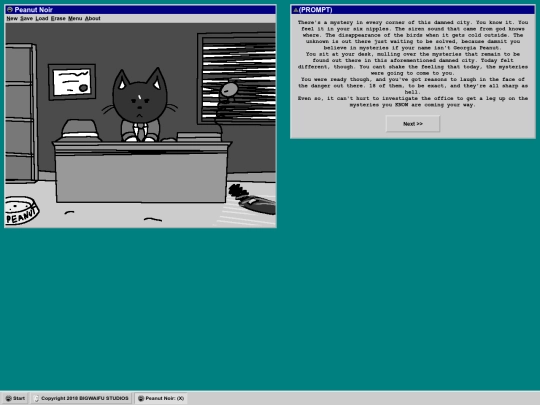Examine the stack of papers on desk
Viewport: 540px width, 405px height.
(x=199, y=136)
